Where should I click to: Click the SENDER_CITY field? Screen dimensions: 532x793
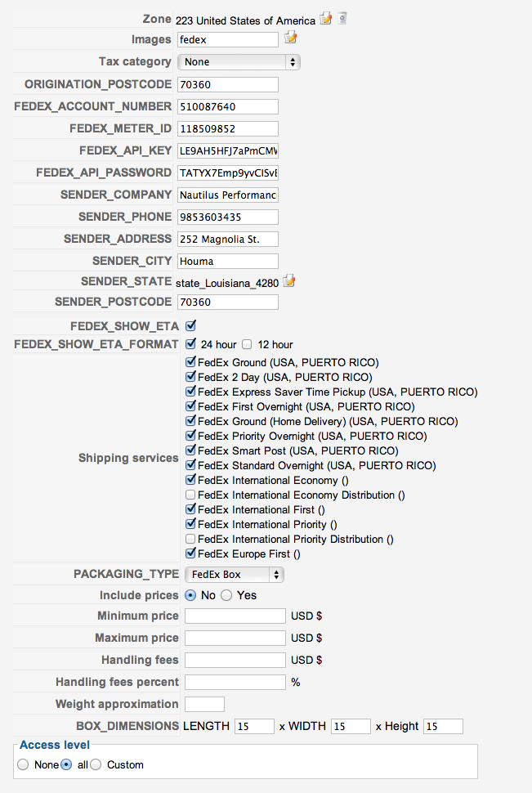coord(227,261)
